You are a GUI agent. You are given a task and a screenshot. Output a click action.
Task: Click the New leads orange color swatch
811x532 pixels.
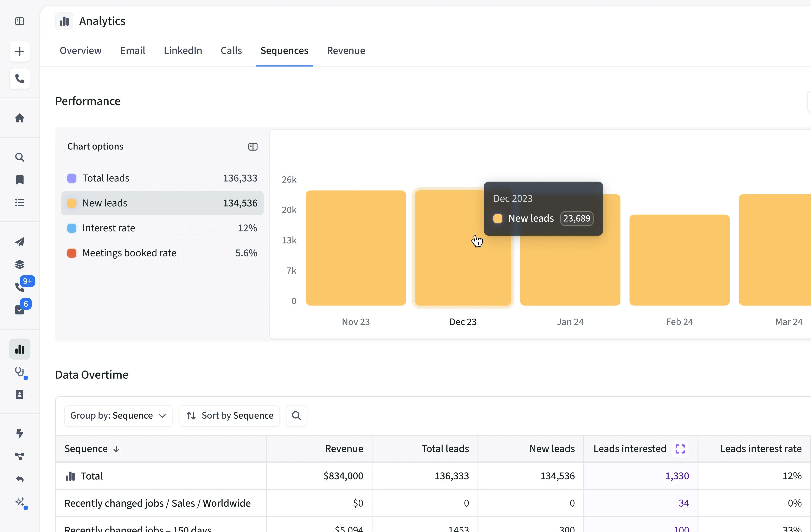point(72,203)
